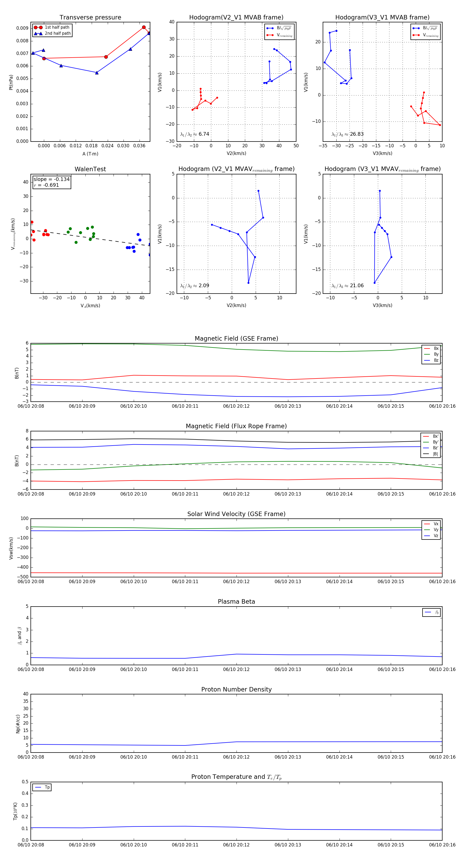Select the "Vy" velocity legend entry

tap(431, 530)
